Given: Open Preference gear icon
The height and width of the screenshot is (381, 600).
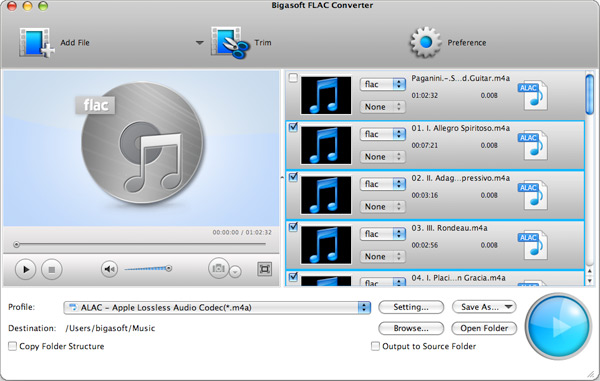Looking at the screenshot, I should pos(426,42).
